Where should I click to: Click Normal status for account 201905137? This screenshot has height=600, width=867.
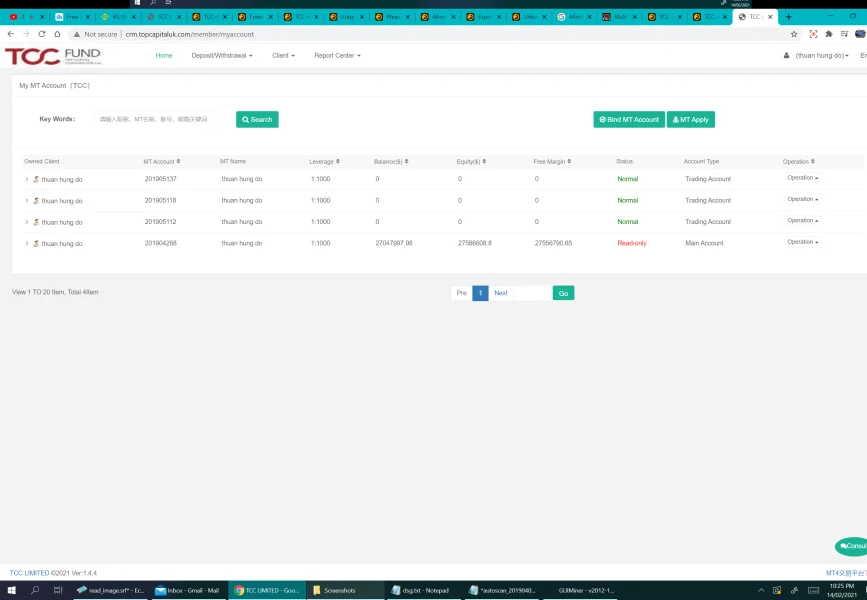pyautogui.click(x=628, y=179)
